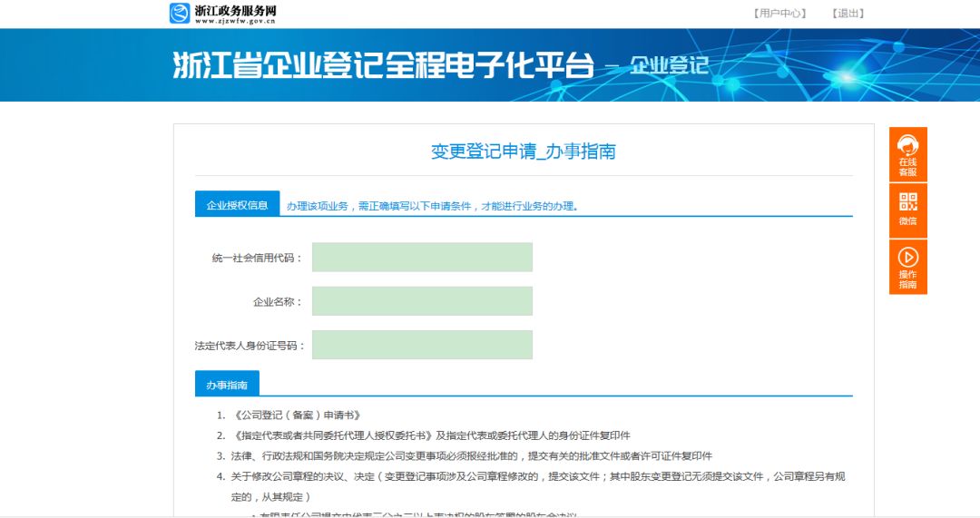Open 在线客服 online customer service

point(907,155)
